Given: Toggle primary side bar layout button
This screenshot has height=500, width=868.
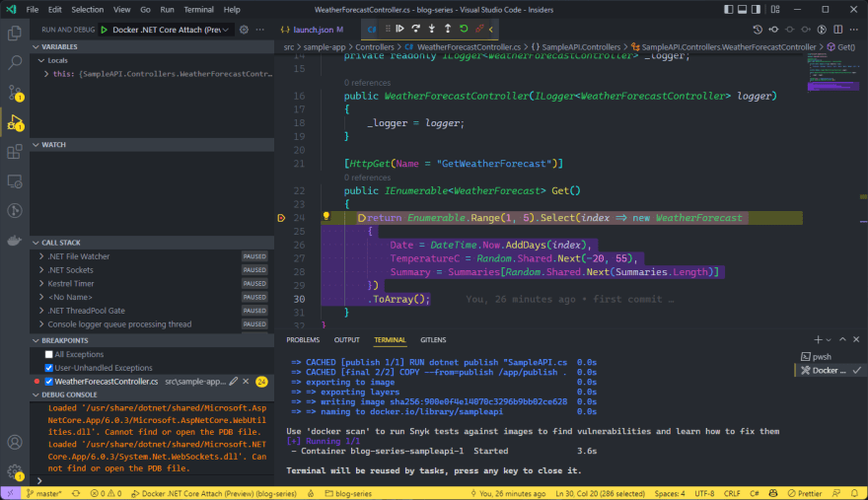Looking at the screenshot, I should tap(729, 10).
